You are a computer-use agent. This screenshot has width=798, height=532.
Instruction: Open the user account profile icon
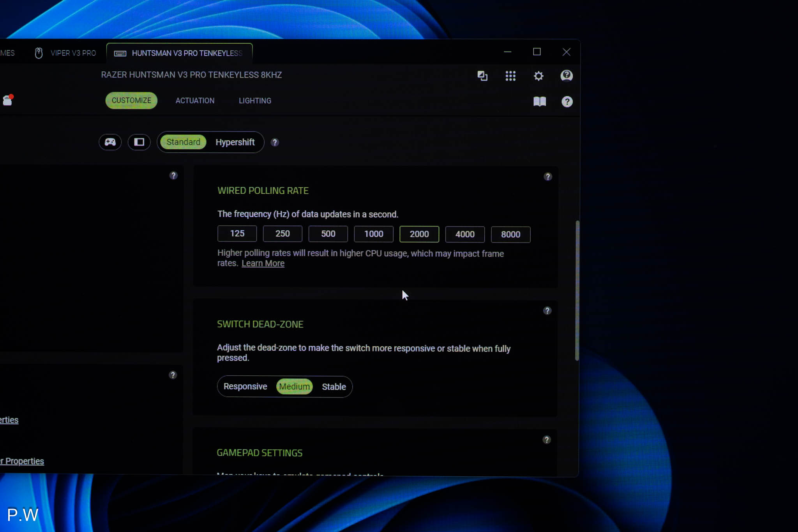pyautogui.click(x=567, y=76)
